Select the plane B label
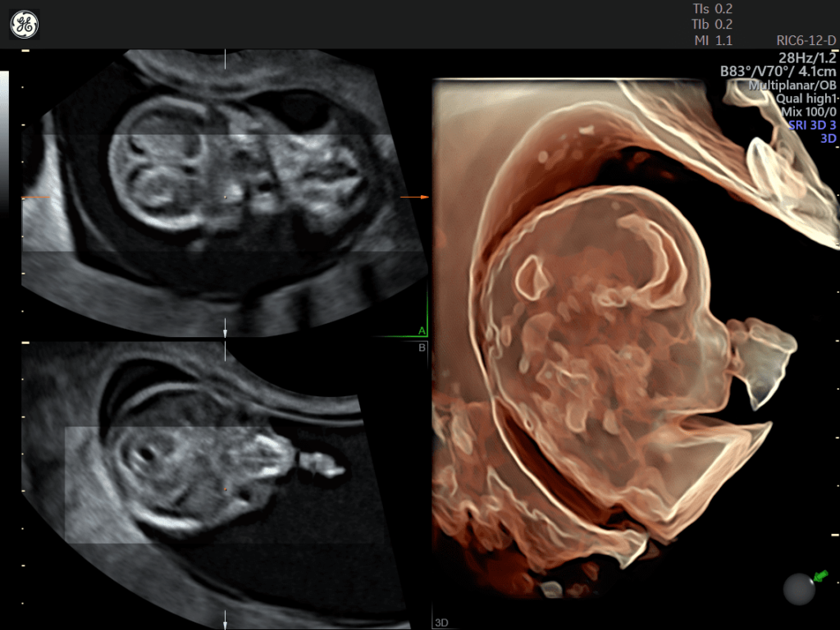Image resolution: width=840 pixels, height=630 pixels. coord(422,347)
